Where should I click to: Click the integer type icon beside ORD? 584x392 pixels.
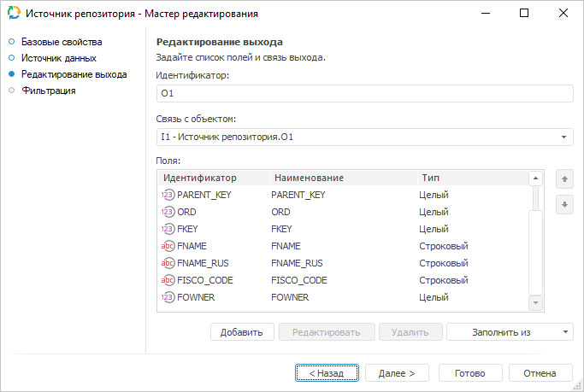coord(168,212)
